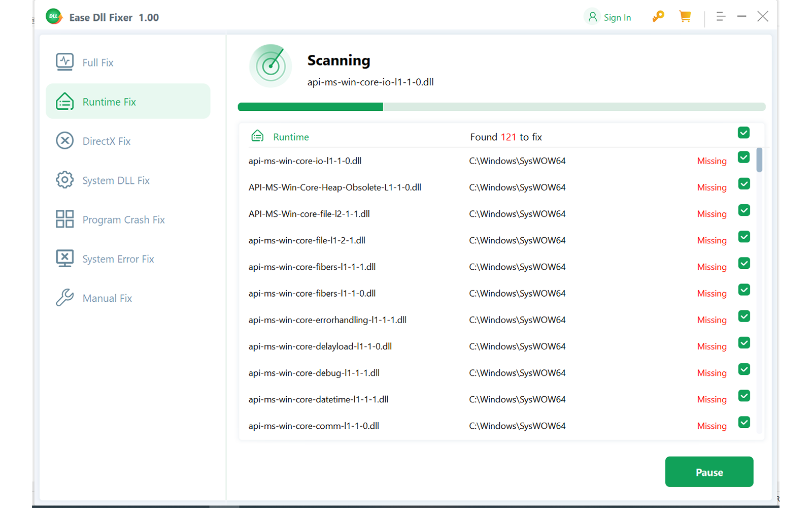Click the "Found 121 to fix" text

tap(506, 137)
